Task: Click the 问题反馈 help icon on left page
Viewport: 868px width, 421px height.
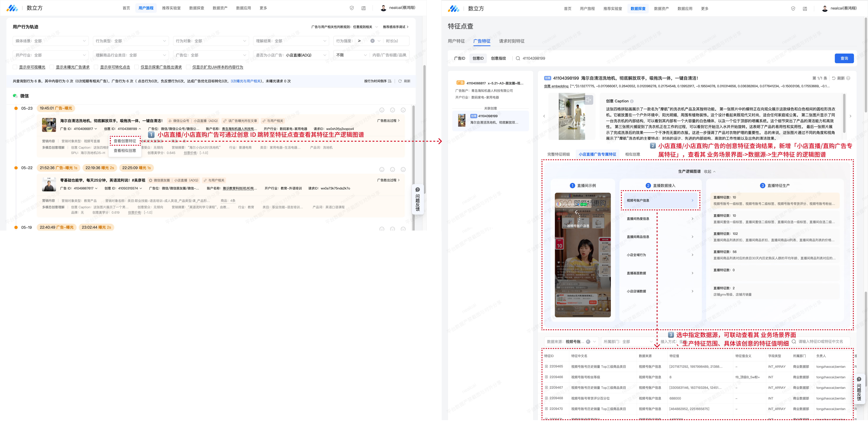Action: point(418,190)
